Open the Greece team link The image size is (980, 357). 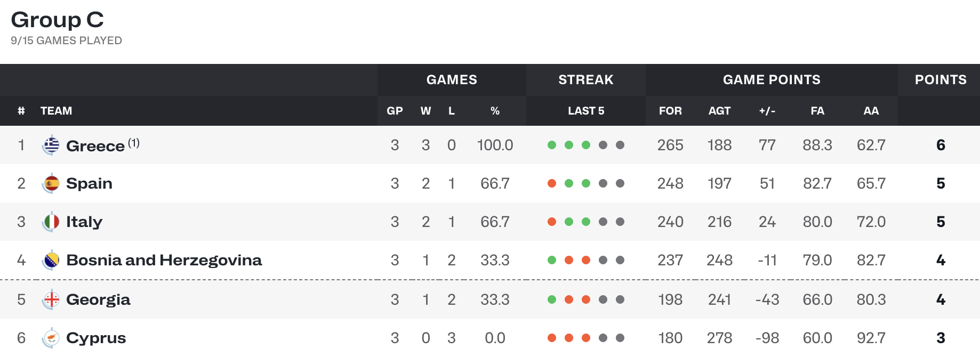[95, 146]
